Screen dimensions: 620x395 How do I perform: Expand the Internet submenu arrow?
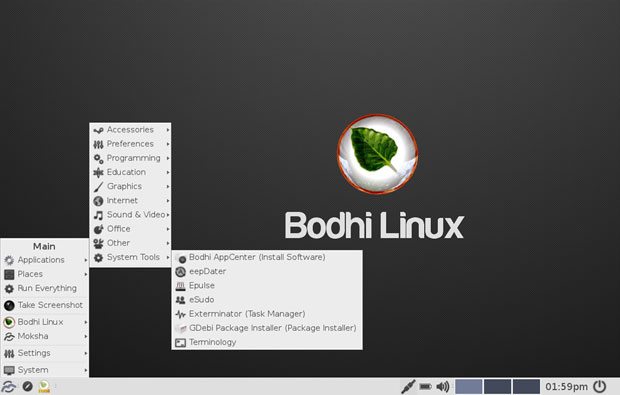(x=168, y=201)
